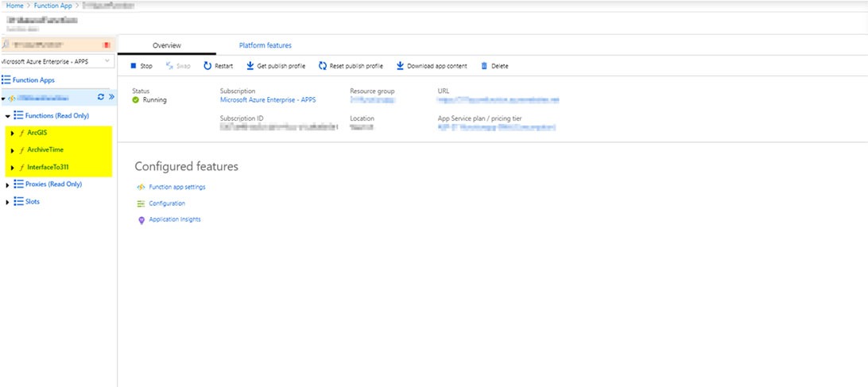868x387 pixels.
Task: Select the Proxies (Read Only) label
Action: (x=54, y=184)
